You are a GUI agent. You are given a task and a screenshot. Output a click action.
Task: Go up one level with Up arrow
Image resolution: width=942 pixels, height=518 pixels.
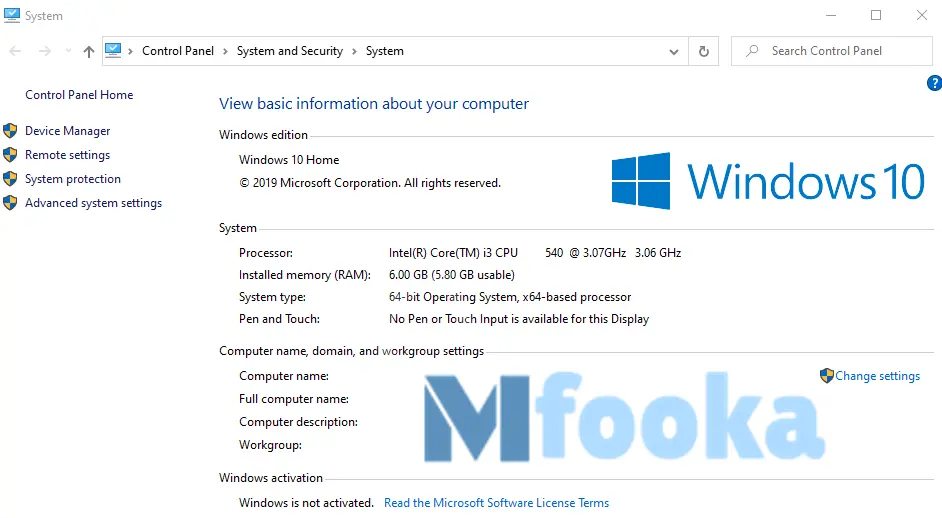tap(89, 52)
